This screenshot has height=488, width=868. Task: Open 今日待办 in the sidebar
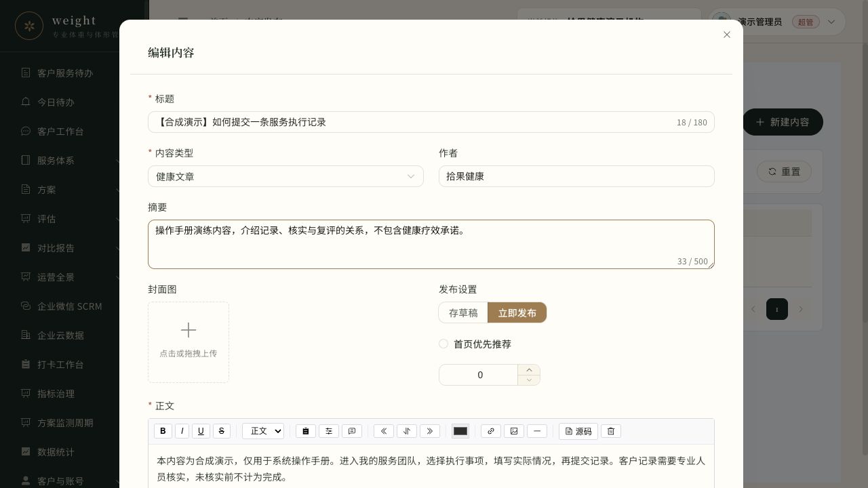point(56,102)
